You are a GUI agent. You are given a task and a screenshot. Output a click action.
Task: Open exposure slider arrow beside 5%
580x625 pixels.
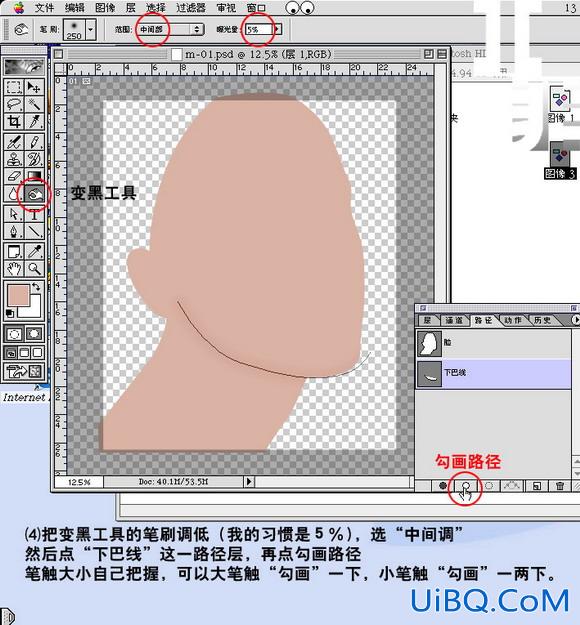point(277,29)
